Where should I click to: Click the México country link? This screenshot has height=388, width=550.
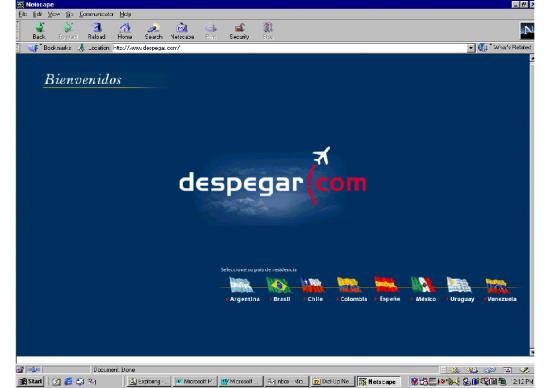tap(426, 299)
